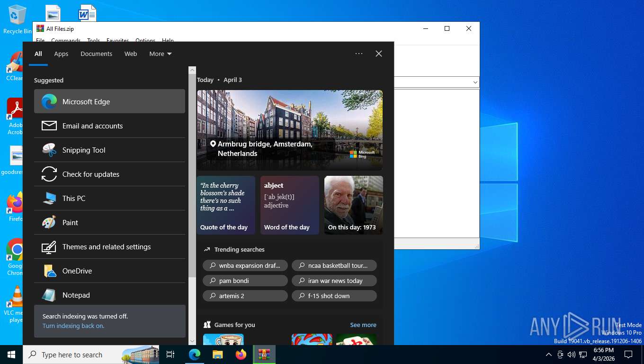Select WinRAR taskbar icon
644x364 pixels.
(x=264, y=355)
